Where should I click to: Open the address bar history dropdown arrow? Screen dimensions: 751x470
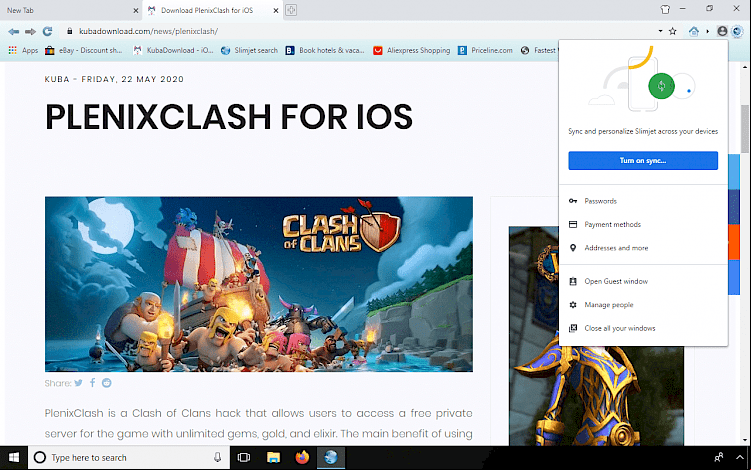coord(660,31)
